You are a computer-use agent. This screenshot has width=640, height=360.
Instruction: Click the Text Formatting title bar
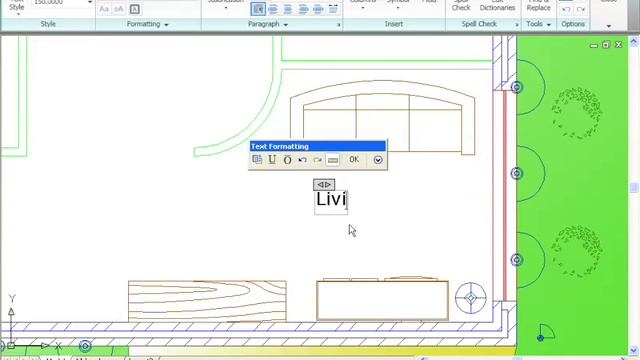point(318,146)
